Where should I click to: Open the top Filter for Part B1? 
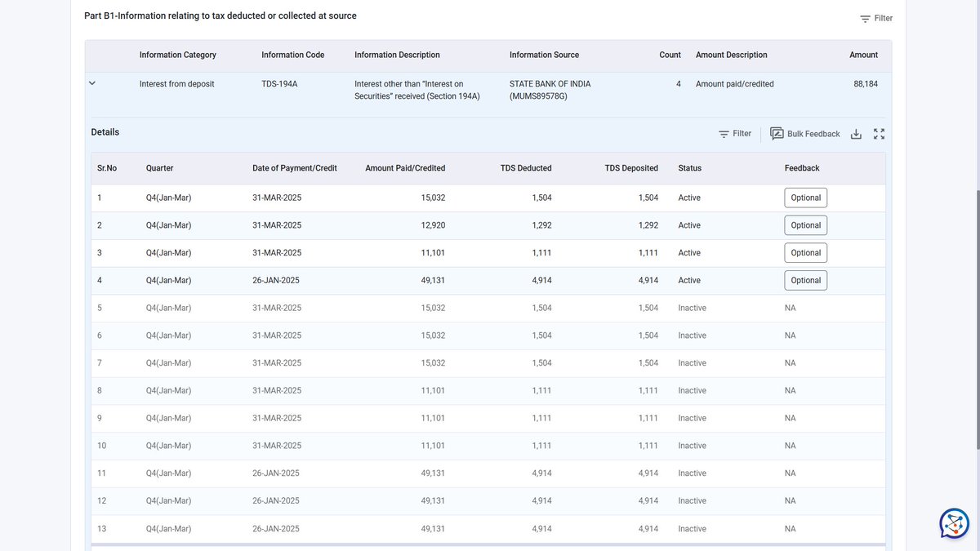coord(875,18)
